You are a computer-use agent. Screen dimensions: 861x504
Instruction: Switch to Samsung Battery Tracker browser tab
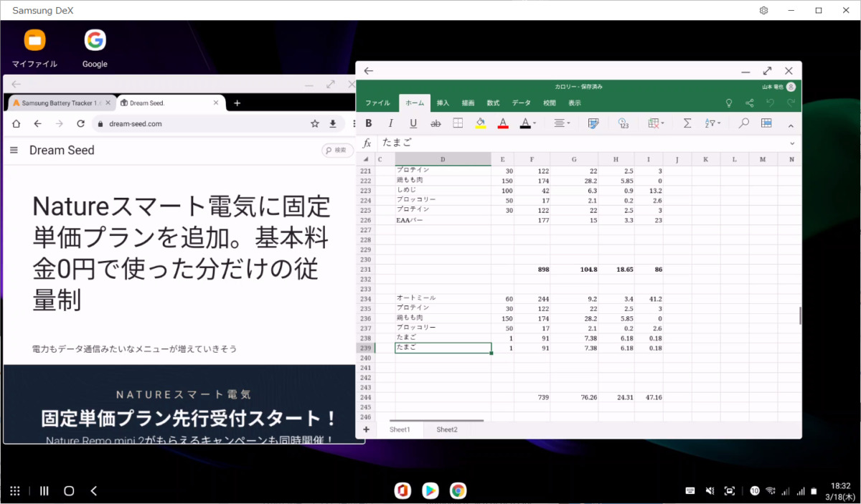pyautogui.click(x=60, y=103)
